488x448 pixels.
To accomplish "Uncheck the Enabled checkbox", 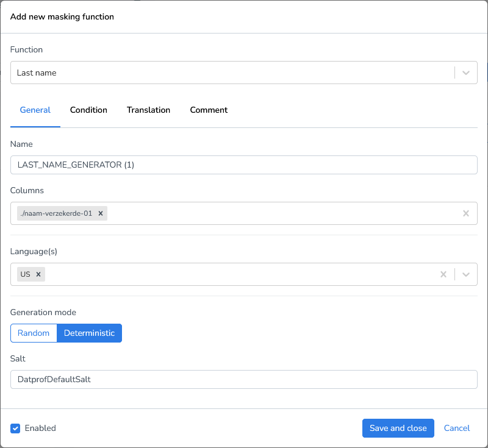I will (15, 428).
